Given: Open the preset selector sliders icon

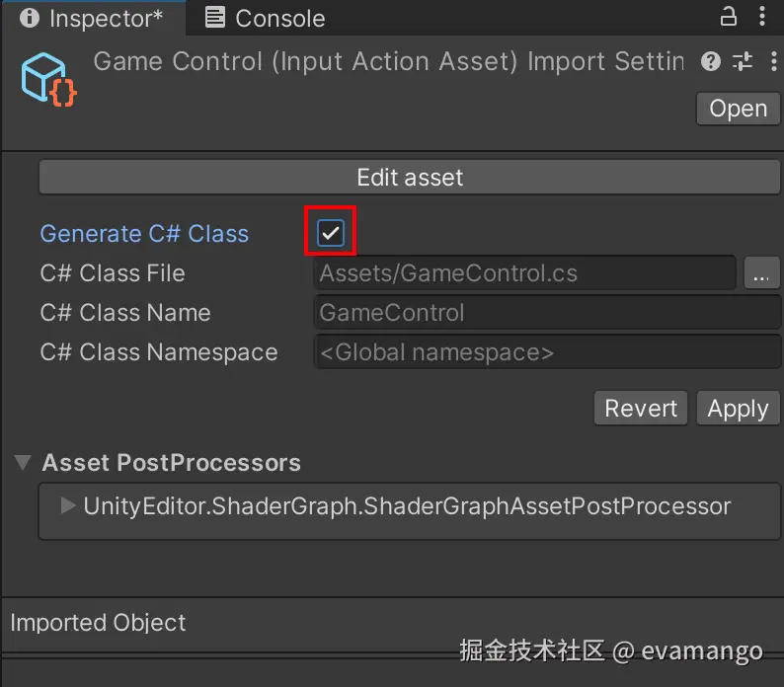Looking at the screenshot, I should (x=743, y=62).
